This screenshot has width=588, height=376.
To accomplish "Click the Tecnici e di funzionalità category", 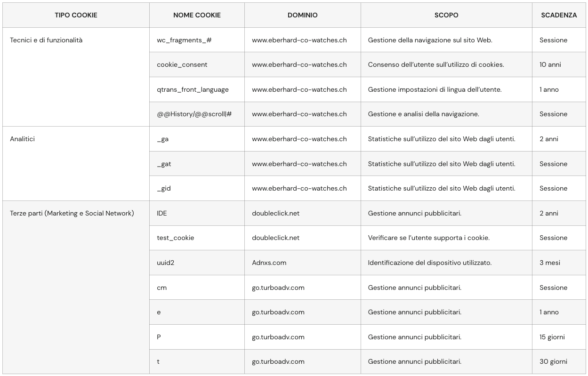I will (46, 40).
